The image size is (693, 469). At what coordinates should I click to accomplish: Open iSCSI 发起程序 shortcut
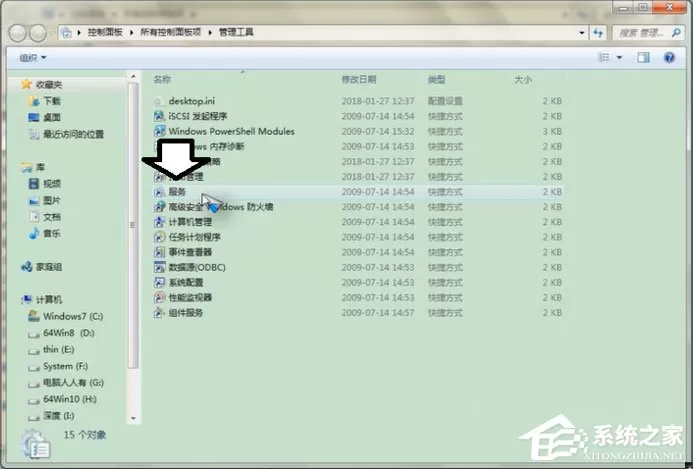tap(198, 116)
